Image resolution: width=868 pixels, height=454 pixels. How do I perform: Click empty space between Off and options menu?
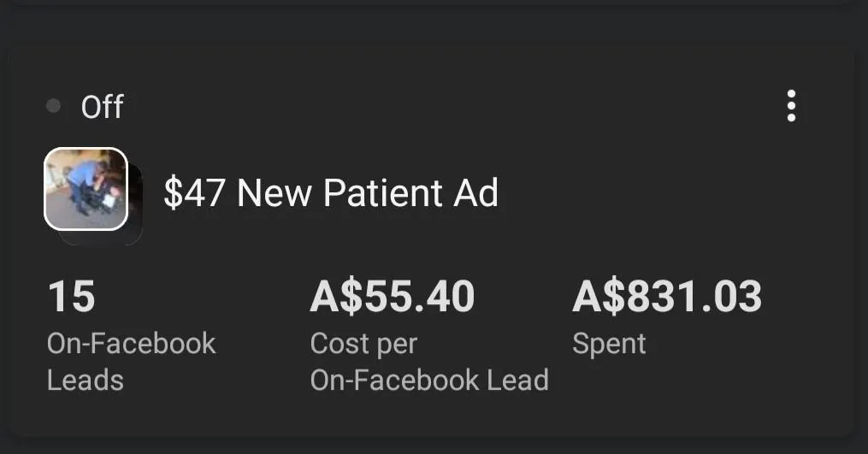[x=445, y=107]
